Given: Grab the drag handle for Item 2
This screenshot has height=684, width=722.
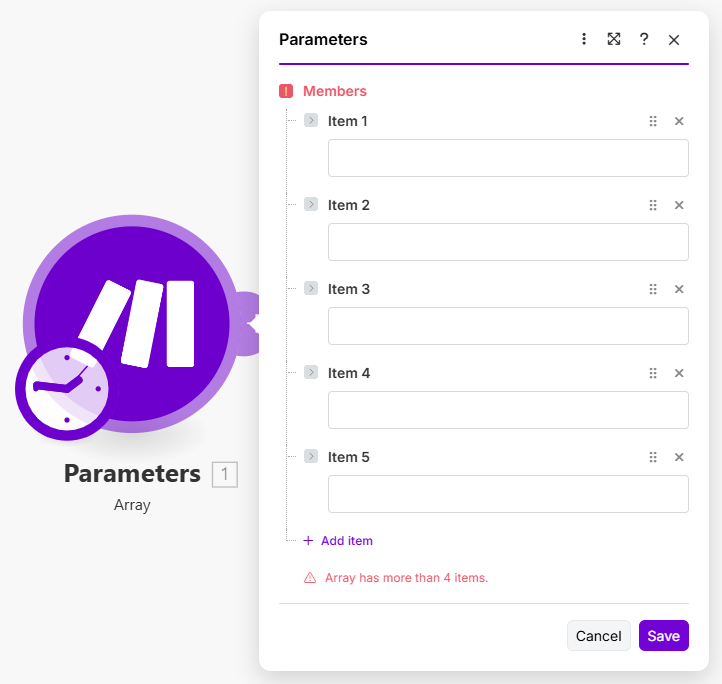Looking at the screenshot, I should pos(653,205).
